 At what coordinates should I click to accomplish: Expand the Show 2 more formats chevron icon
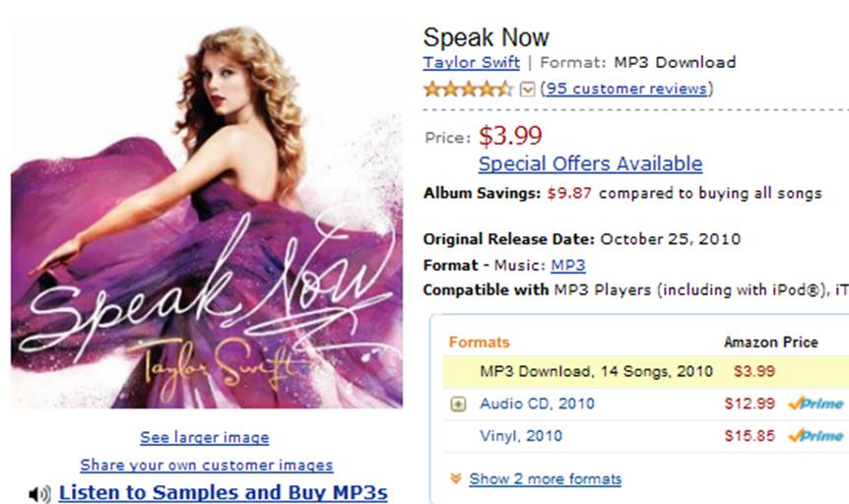pyautogui.click(x=456, y=478)
